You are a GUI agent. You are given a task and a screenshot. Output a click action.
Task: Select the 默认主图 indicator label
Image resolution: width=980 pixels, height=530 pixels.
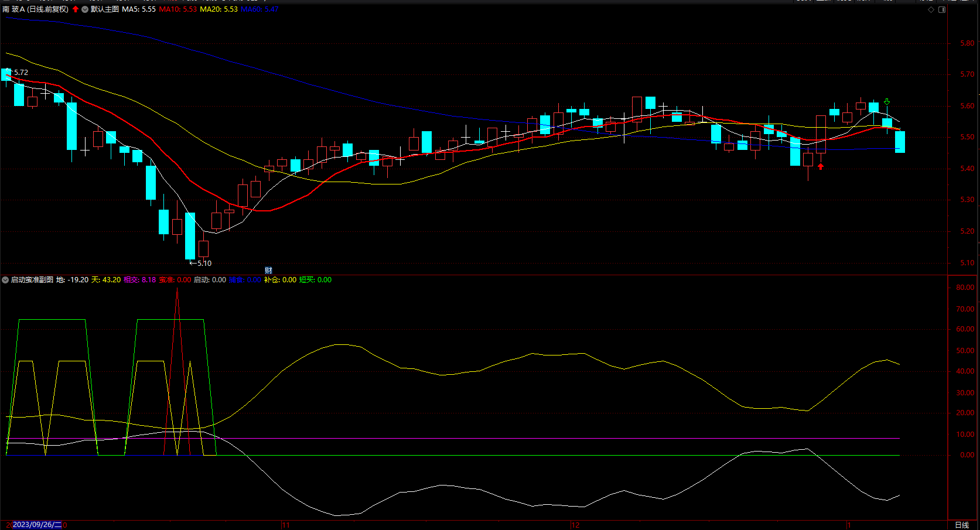105,9
